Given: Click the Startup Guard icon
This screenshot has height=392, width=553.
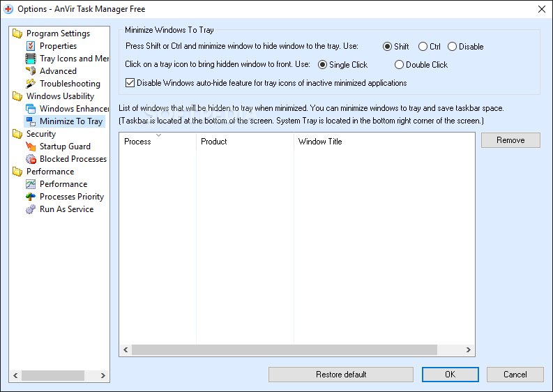Looking at the screenshot, I should click(x=31, y=146).
